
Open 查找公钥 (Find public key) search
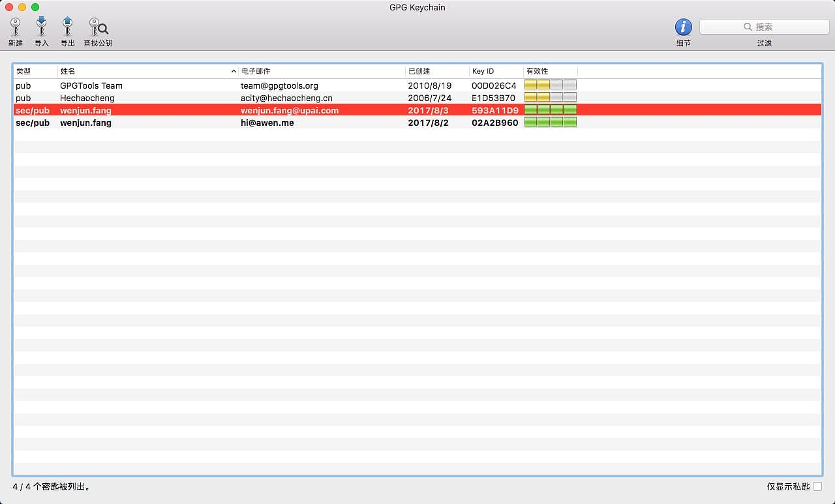tap(98, 27)
